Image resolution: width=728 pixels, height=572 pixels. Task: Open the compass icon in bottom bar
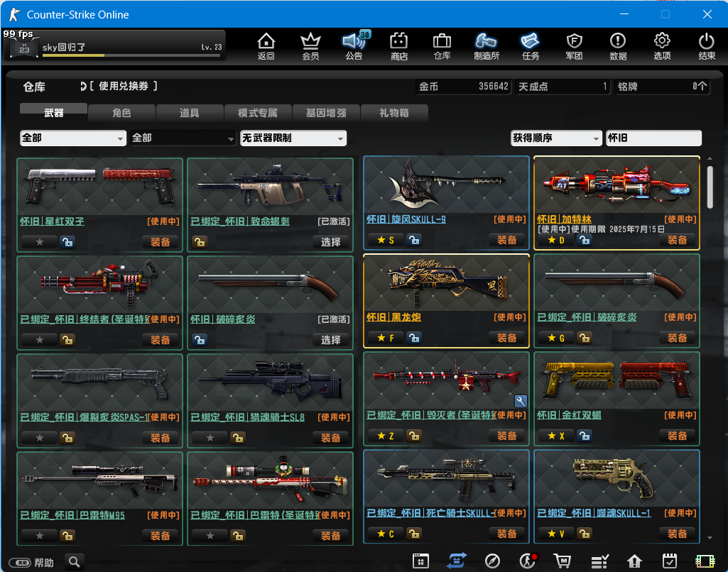492,561
